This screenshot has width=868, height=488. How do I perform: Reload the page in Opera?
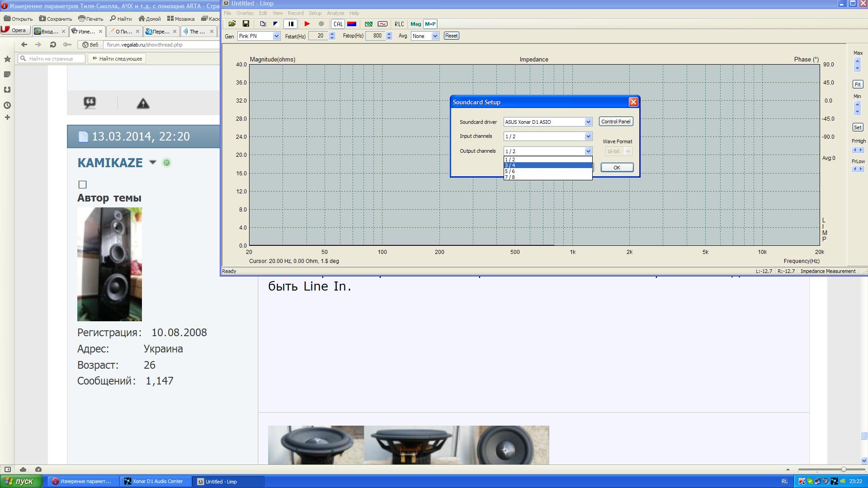click(53, 44)
